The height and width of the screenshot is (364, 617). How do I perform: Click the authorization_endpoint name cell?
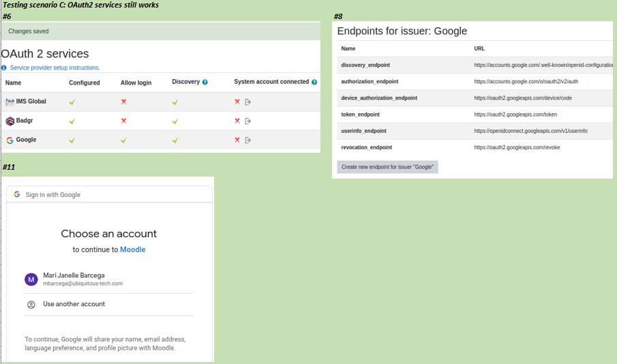pos(370,82)
